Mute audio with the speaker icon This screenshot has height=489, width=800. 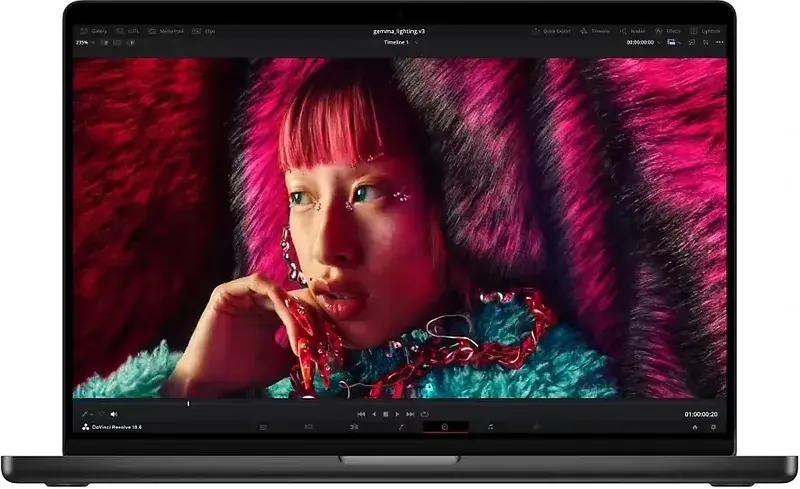[114, 414]
